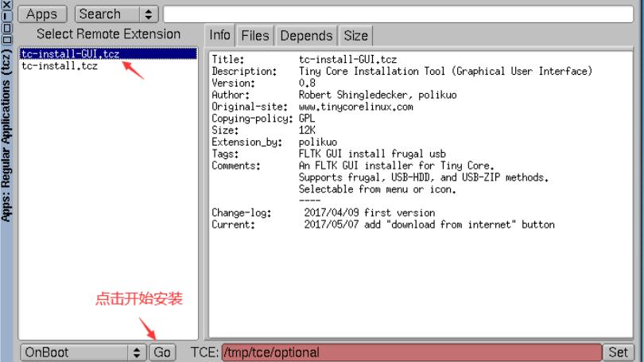The height and width of the screenshot is (362, 644).
Task: Click the TCE path field /tmp/tce/optional
Action: tap(412, 352)
